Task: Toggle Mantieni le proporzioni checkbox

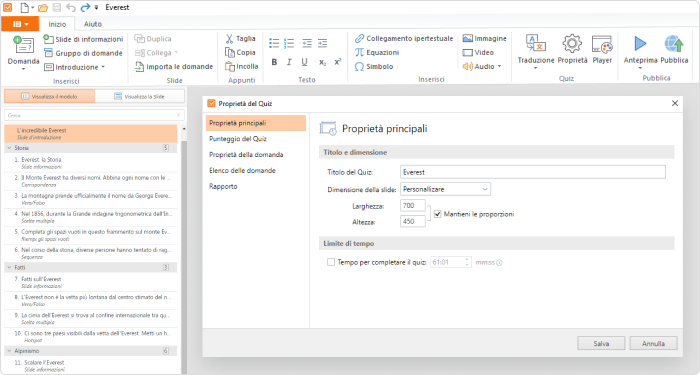Action: pyautogui.click(x=438, y=214)
